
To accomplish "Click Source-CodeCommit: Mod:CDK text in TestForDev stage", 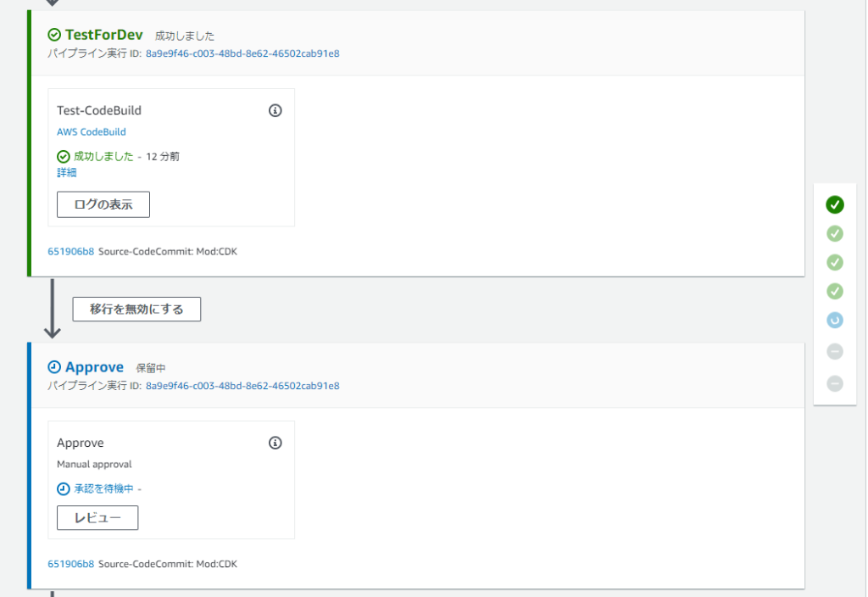I will [x=168, y=251].
